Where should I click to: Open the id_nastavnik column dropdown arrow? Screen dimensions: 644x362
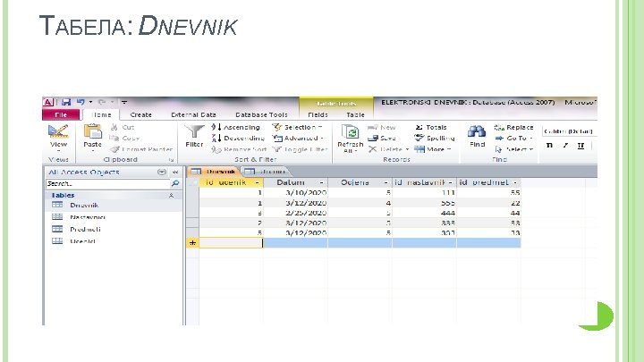[x=451, y=182]
